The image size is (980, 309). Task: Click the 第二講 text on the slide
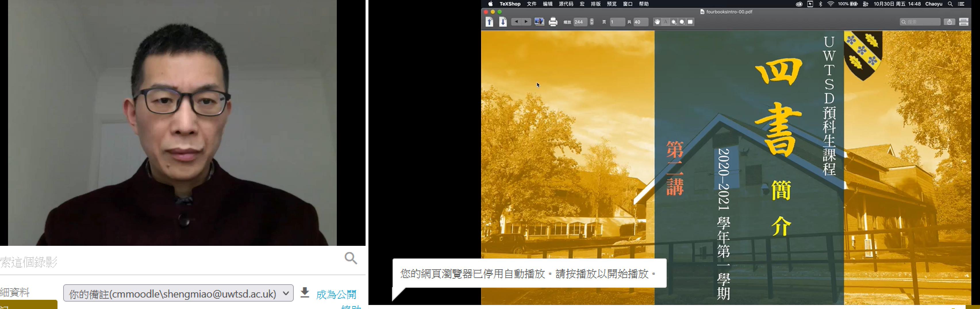point(675,168)
